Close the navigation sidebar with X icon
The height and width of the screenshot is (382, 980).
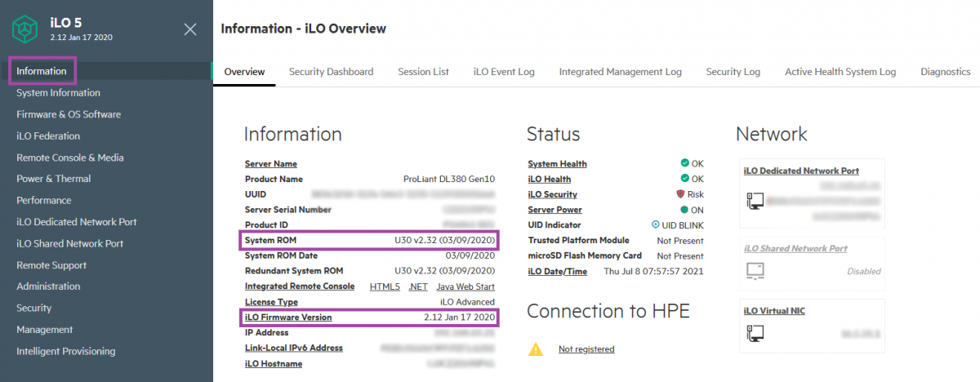tap(190, 29)
